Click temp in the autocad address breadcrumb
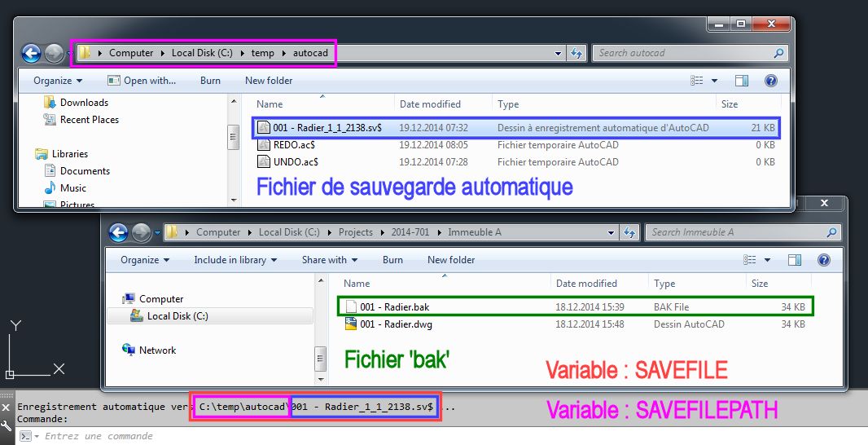The image size is (868, 445). point(262,53)
